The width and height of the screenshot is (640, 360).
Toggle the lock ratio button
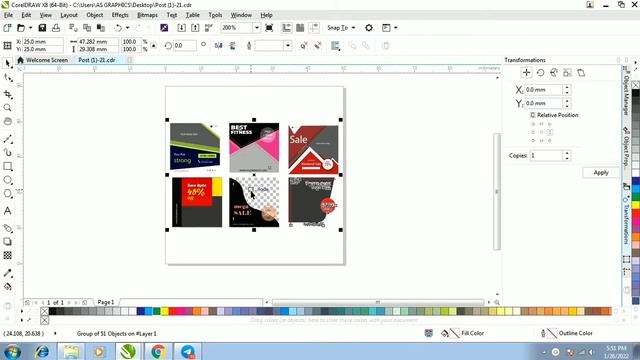tap(153, 46)
